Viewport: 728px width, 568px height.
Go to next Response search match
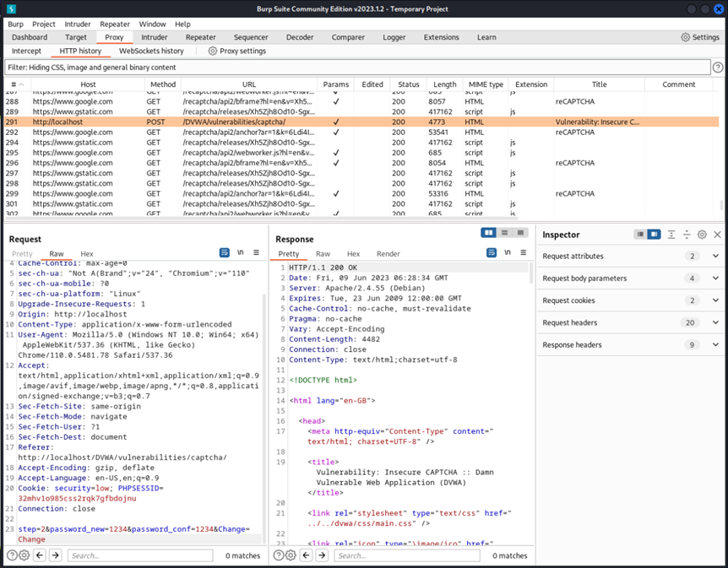click(x=322, y=555)
